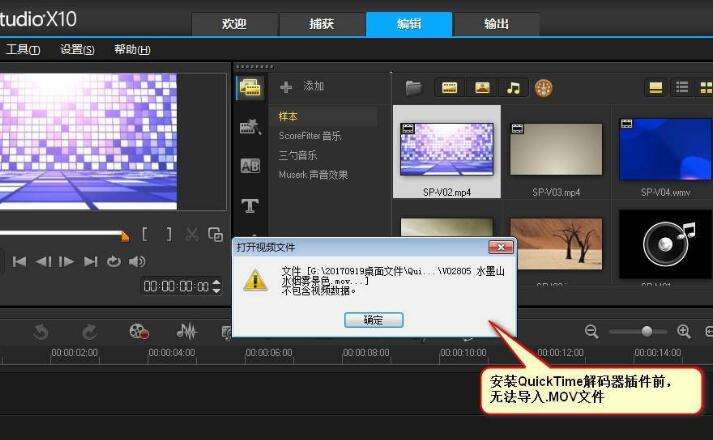Select the 样本 sample folder

[x=288, y=116]
